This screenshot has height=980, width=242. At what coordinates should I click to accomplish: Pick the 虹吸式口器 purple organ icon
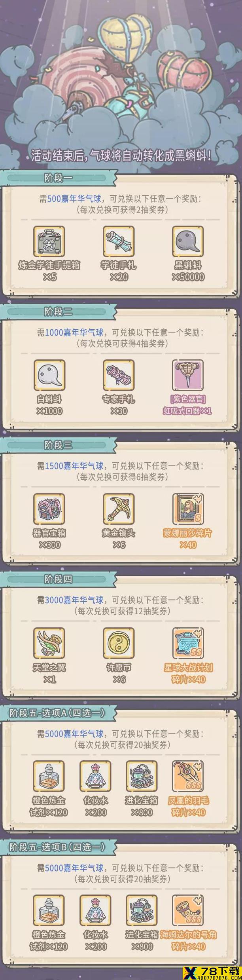[188, 375]
